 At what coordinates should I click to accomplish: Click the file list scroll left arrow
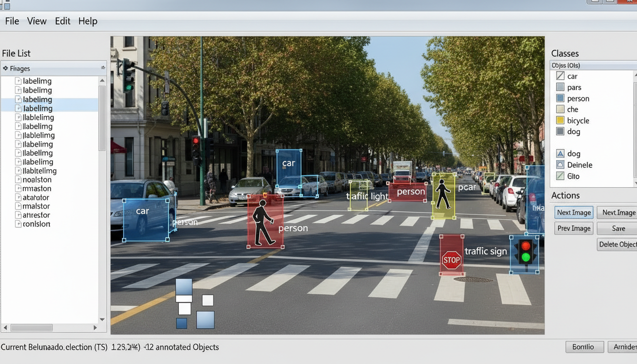tap(6, 328)
